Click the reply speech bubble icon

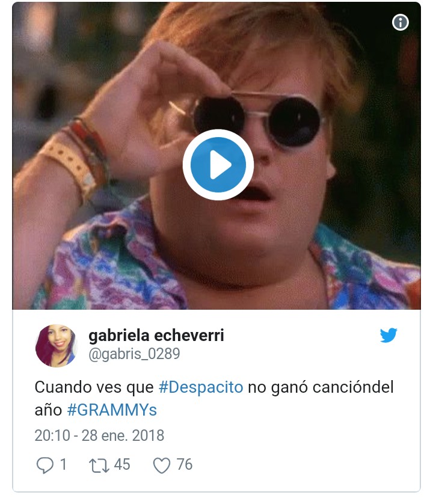click(x=45, y=465)
